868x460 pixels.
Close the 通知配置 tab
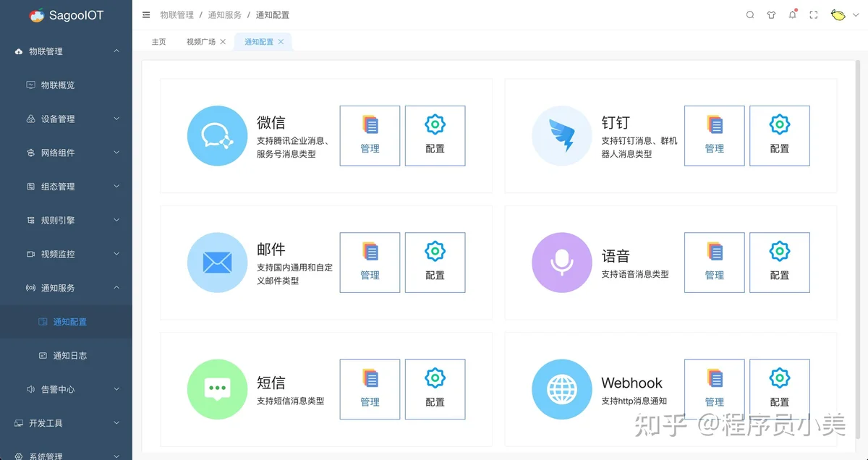click(x=281, y=42)
